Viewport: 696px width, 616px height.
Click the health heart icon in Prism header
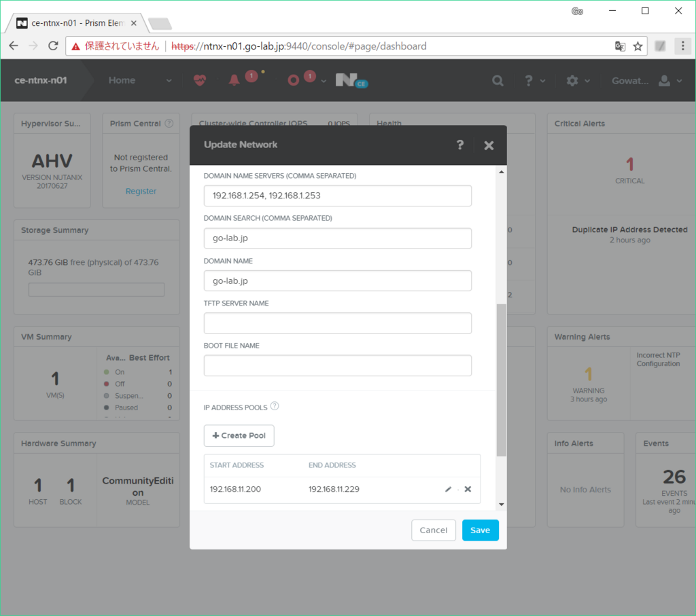200,80
